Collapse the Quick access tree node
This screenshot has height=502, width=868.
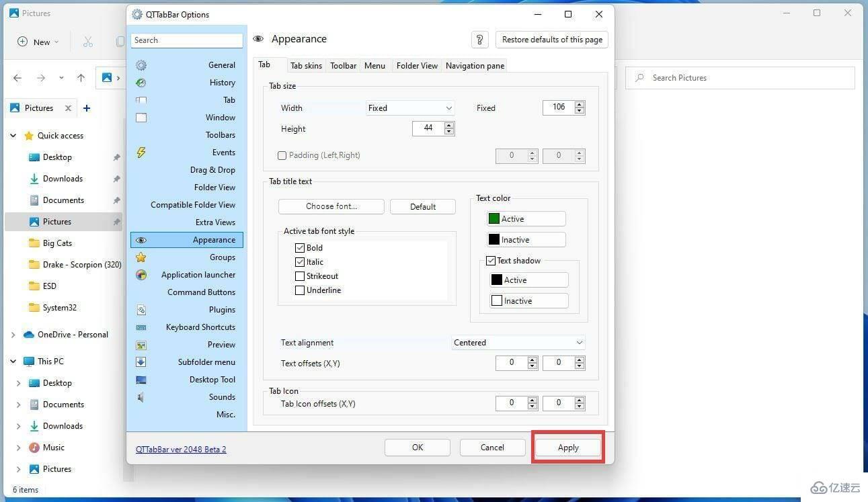tap(13, 136)
